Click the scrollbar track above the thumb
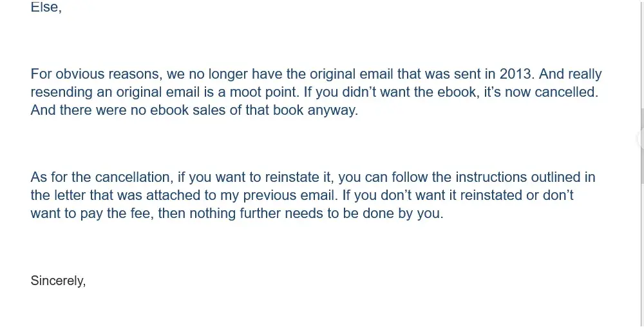Viewport: 644px width, 327px height. click(641, 52)
